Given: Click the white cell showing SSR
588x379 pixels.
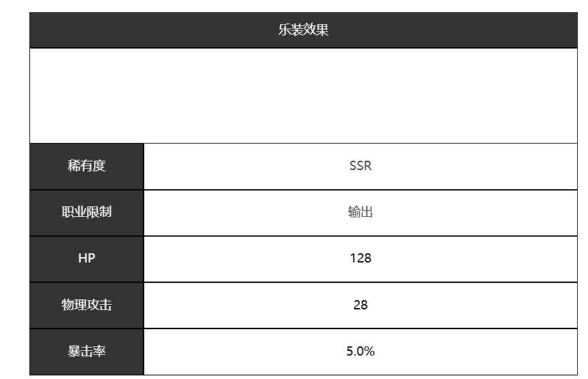Looking at the screenshot, I should pyautogui.click(x=462, y=166).
